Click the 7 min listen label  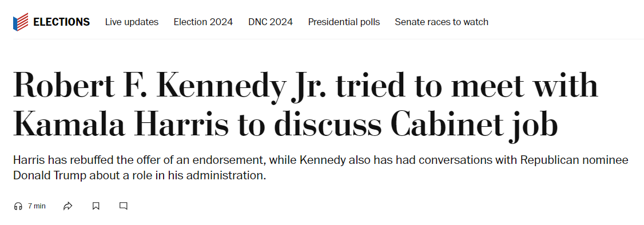tap(37, 206)
